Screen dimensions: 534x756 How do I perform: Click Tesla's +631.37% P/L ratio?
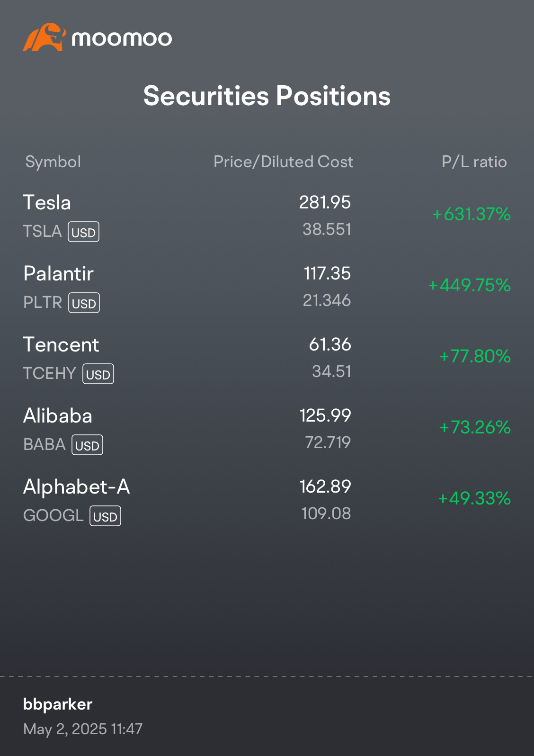(472, 214)
